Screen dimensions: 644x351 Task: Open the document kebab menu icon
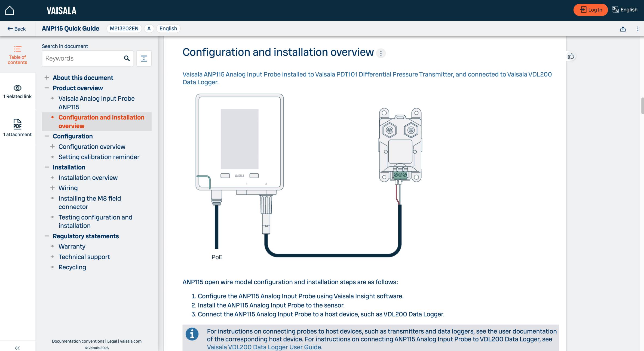[x=637, y=29]
